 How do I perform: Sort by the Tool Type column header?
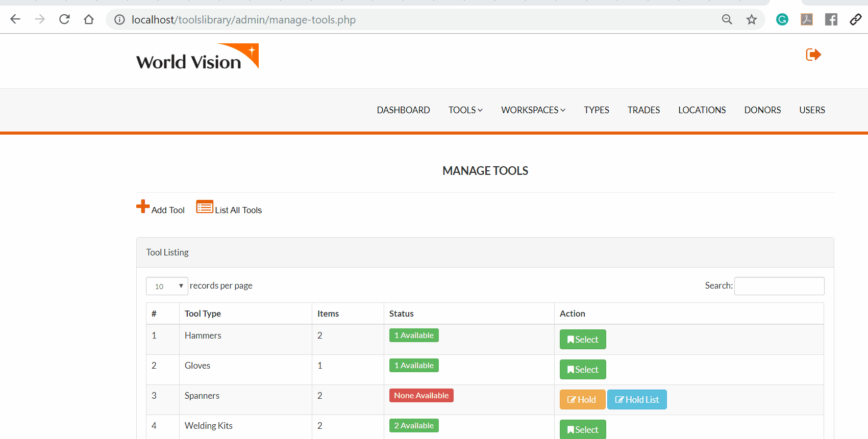[x=245, y=314]
